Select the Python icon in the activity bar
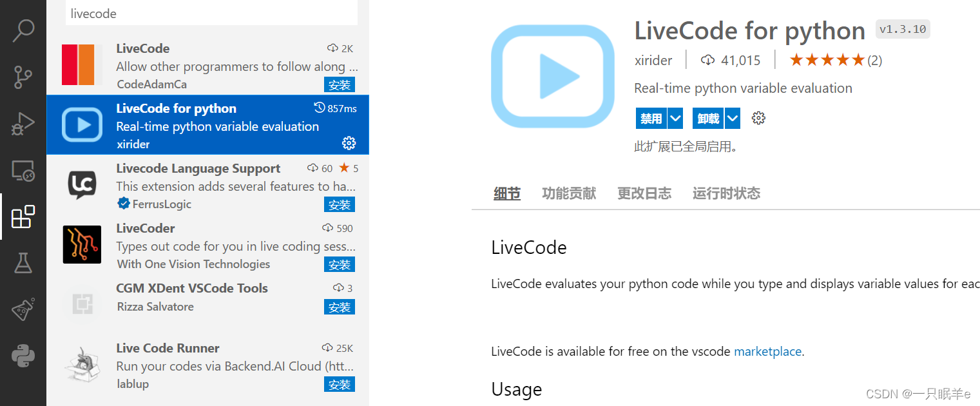This screenshot has width=980, height=406. [x=23, y=355]
